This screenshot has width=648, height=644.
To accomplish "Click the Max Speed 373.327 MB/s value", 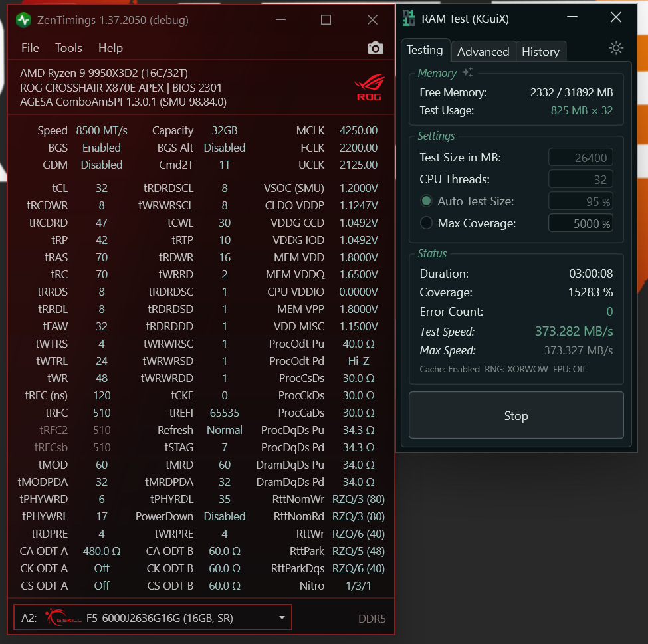I will [x=578, y=350].
